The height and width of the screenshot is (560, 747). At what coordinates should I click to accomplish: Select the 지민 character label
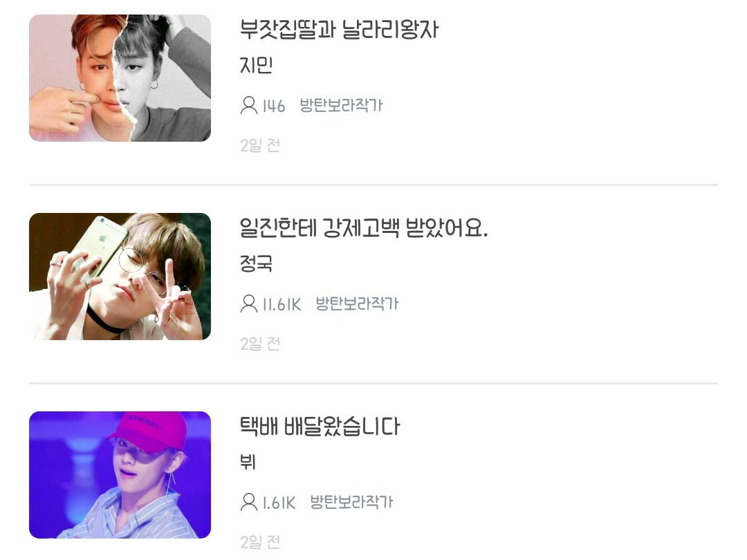click(x=256, y=65)
